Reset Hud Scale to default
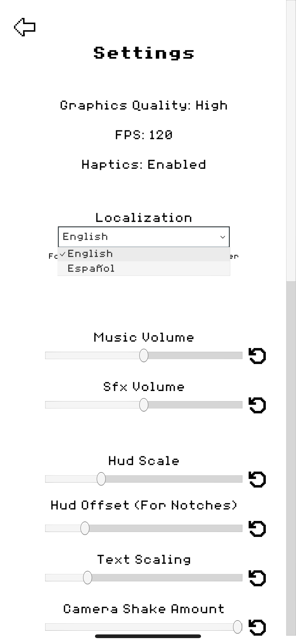Image resolution: width=296 pixels, height=644 pixels. (257, 479)
